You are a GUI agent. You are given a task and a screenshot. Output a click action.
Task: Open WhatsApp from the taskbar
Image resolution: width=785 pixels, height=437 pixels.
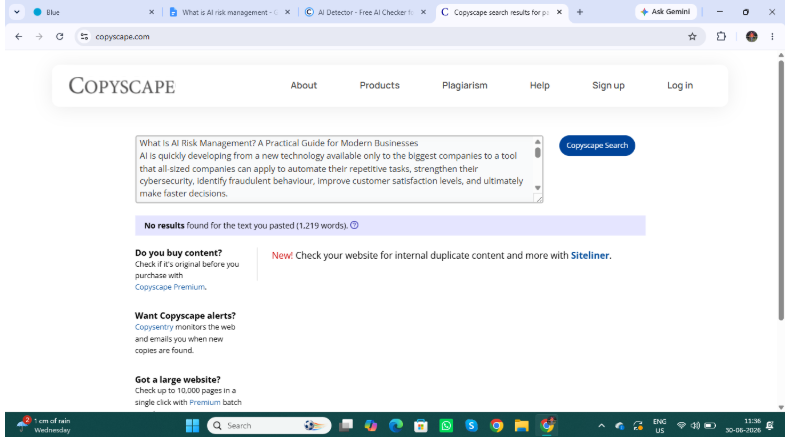[x=446, y=425]
